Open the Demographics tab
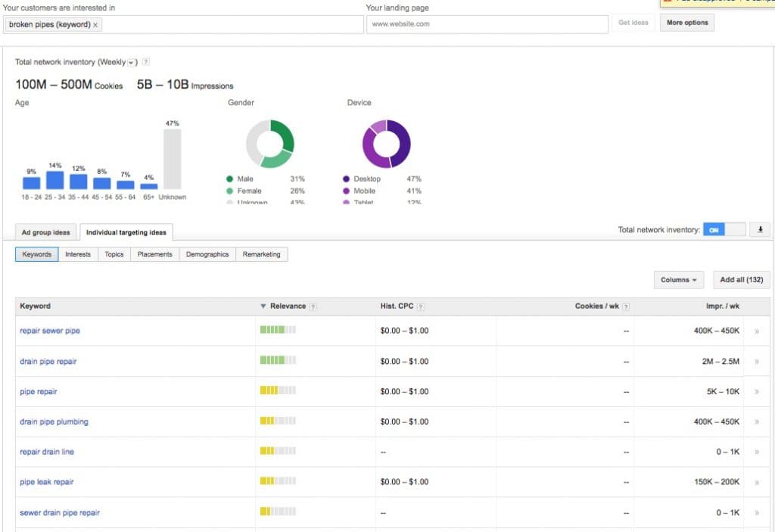775x532 pixels. 207,254
